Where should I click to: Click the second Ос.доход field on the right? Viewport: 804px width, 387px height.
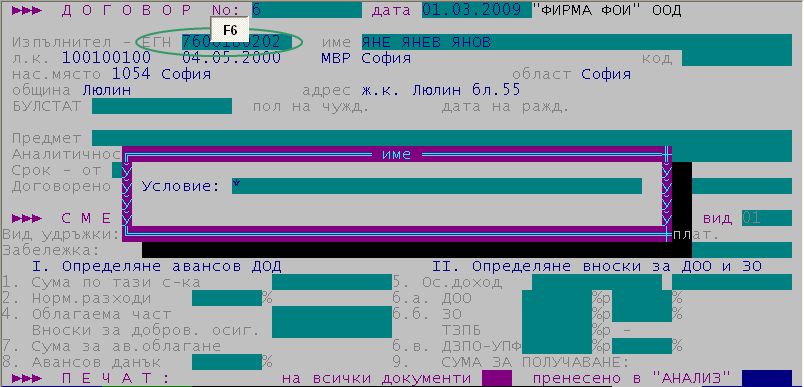732,282
